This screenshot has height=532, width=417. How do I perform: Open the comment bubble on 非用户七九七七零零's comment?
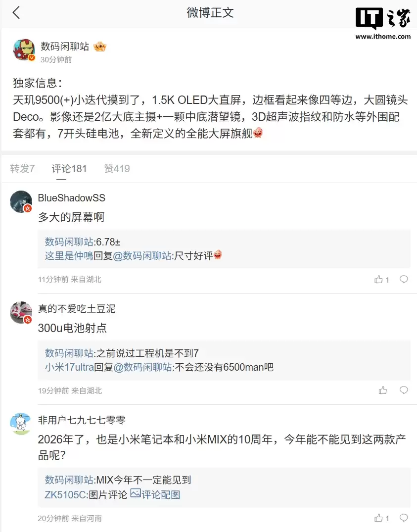[x=404, y=518]
